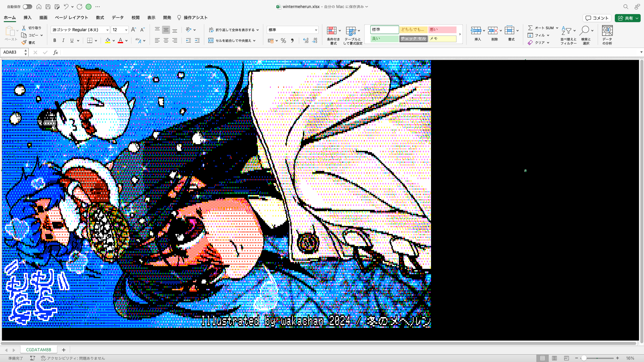Select the CGDATAM8B sheet tab
Image resolution: width=644 pixels, height=362 pixels.
click(39, 350)
